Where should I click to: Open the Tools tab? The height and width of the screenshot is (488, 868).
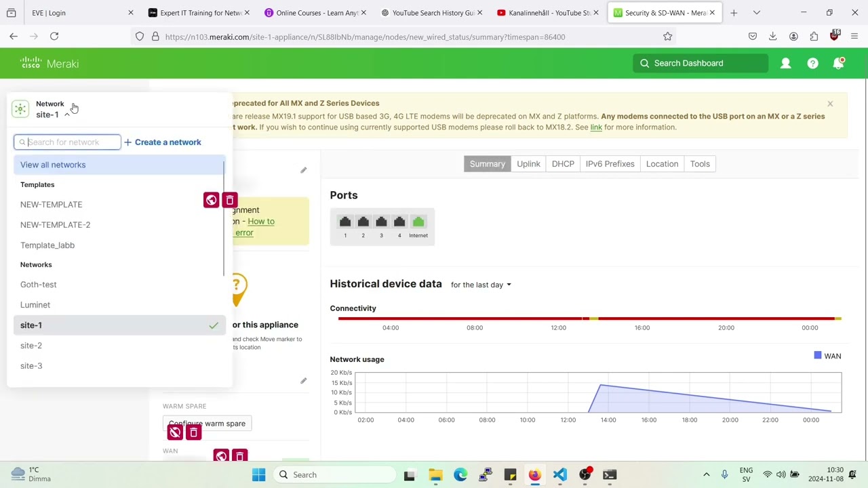pyautogui.click(x=700, y=164)
